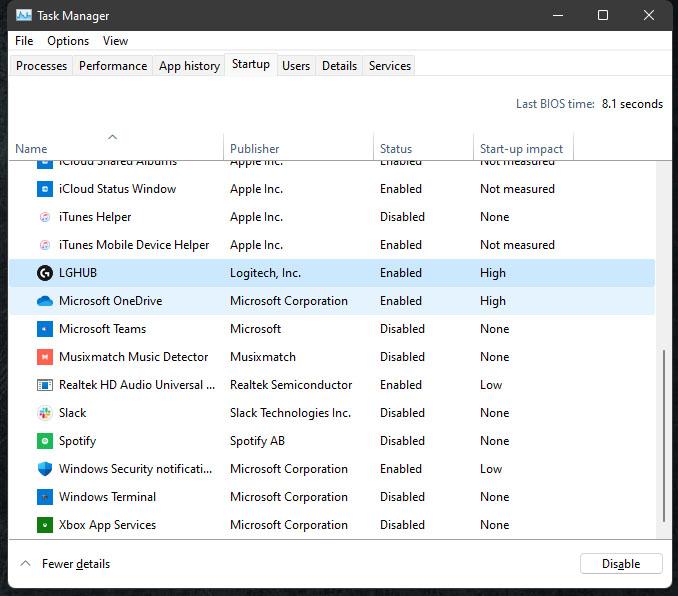Viewport: 678px width, 596px height.
Task: Click Logitech, Inc. publisher cell
Action: pos(265,273)
